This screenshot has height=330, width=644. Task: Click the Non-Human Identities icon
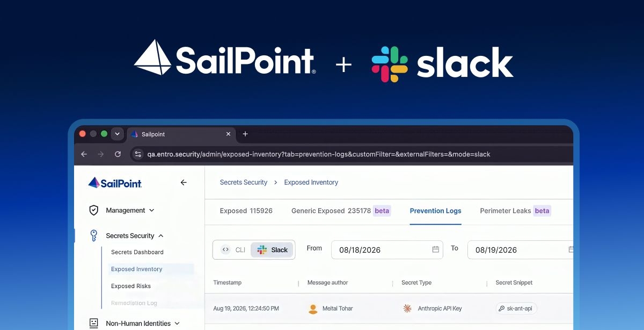pyautogui.click(x=93, y=323)
